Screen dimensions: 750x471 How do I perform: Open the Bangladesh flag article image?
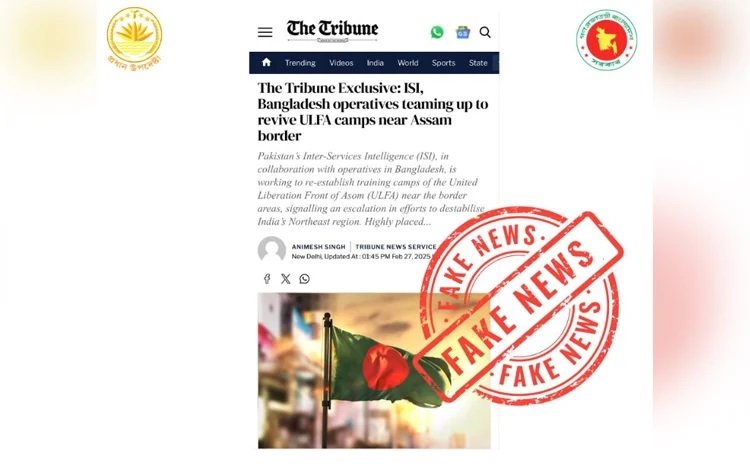[x=374, y=371]
